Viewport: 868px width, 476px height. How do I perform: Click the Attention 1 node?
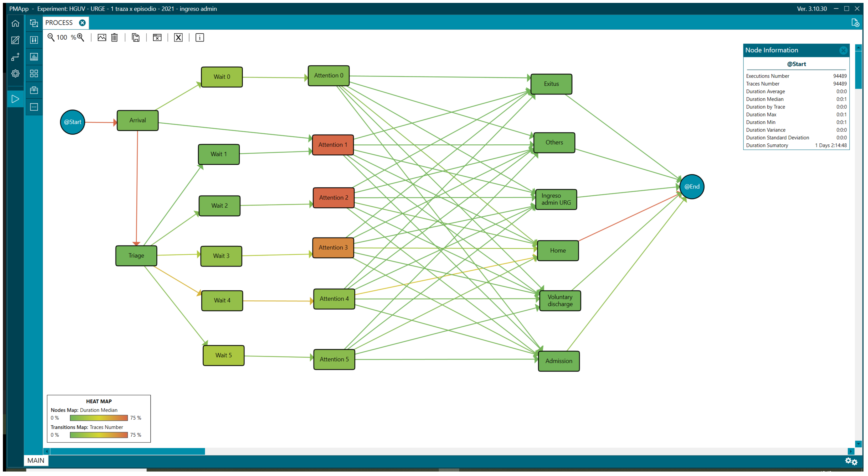tap(333, 145)
